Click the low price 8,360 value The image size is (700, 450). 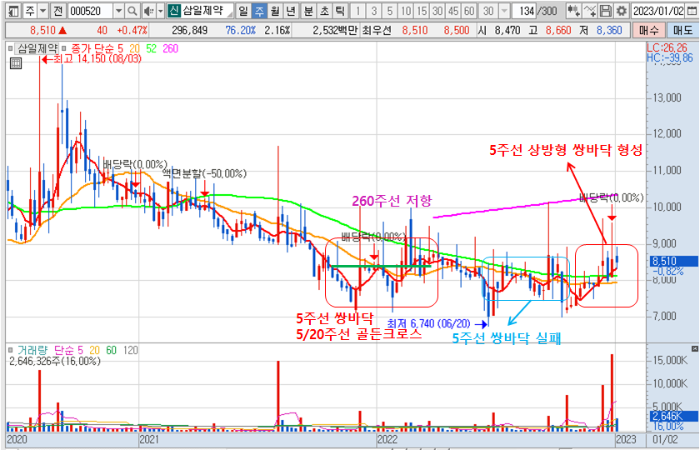coord(609,30)
